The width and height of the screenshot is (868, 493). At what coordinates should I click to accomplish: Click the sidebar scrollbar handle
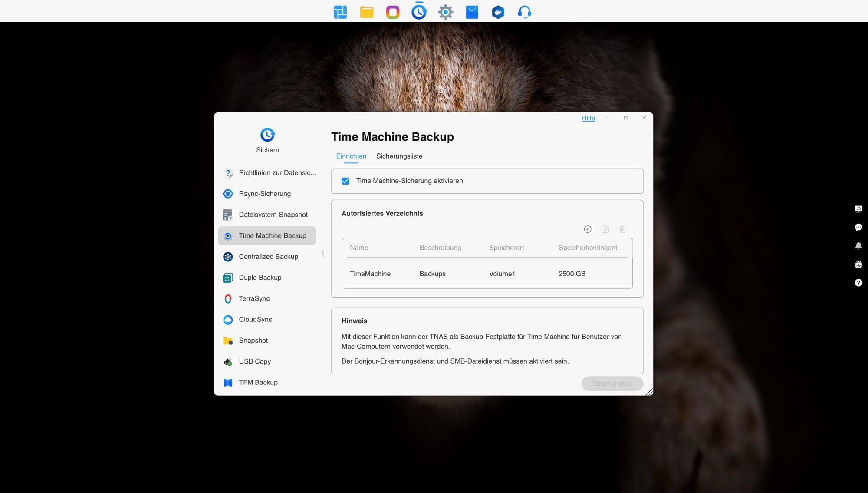click(323, 254)
